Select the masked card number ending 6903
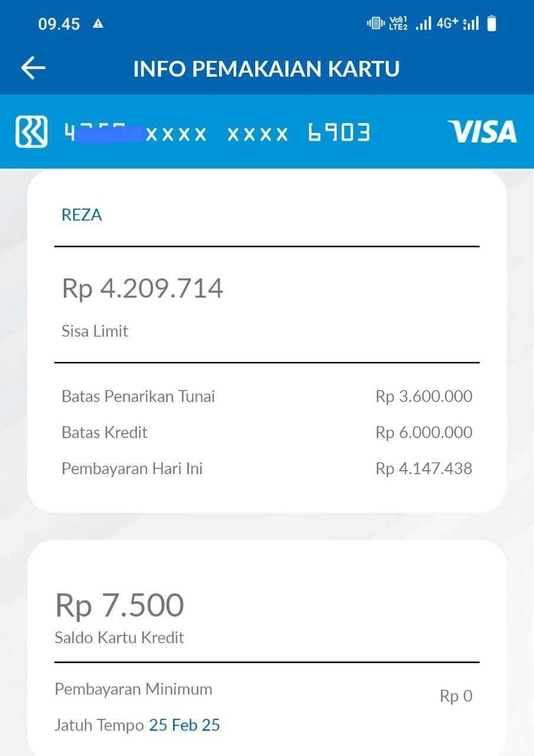 [217, 132]
